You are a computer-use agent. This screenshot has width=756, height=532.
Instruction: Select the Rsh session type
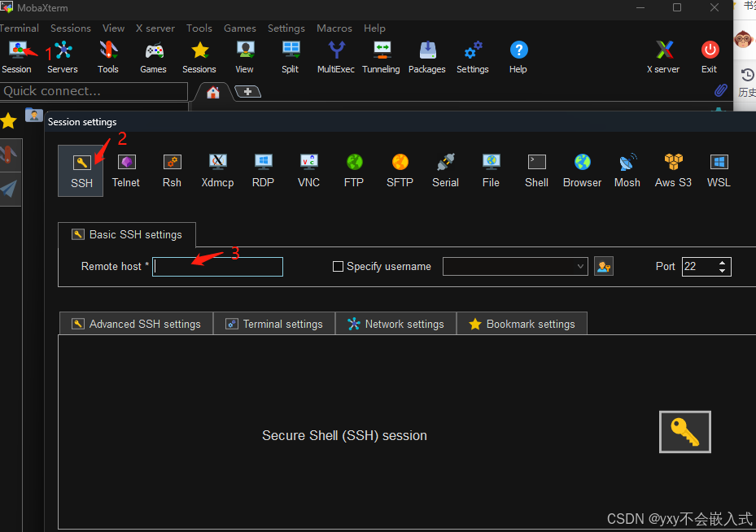(x=172, y=171)
